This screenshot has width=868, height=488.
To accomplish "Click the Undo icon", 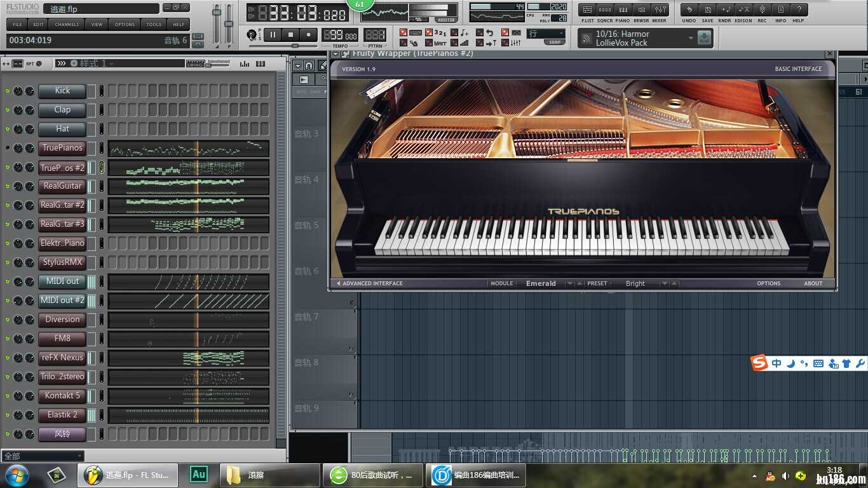I will coord(689,10).
